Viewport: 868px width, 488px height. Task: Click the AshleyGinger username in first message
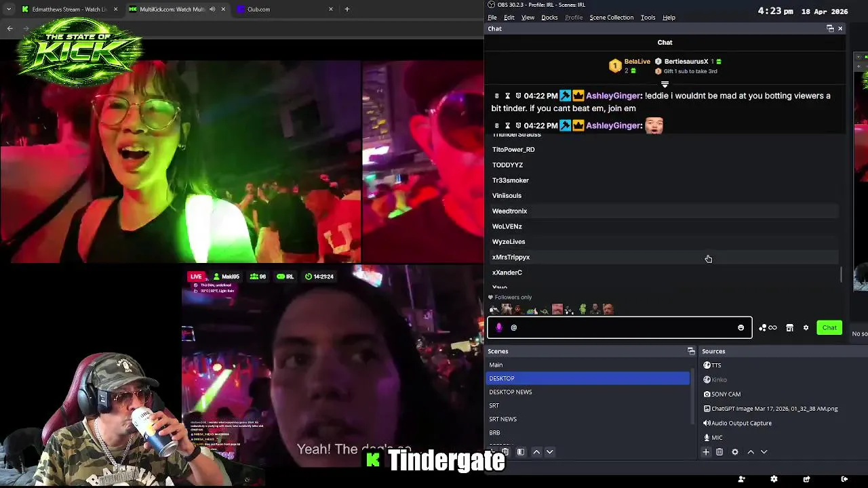(x=613, y=96)
